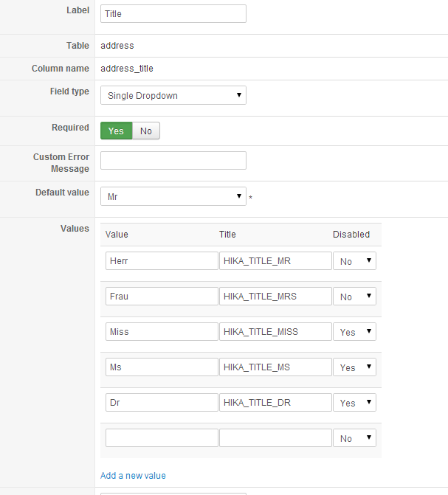Click the Label input field

pos(173,13)
